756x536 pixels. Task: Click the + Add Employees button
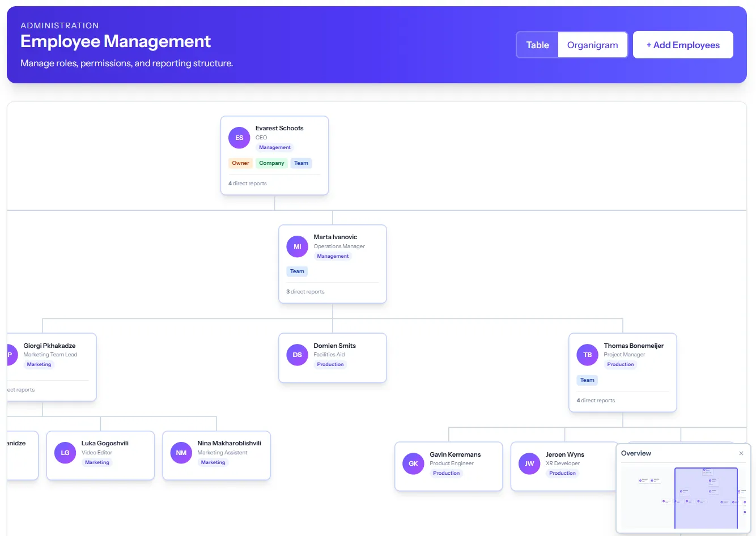[x=683, y=44]
